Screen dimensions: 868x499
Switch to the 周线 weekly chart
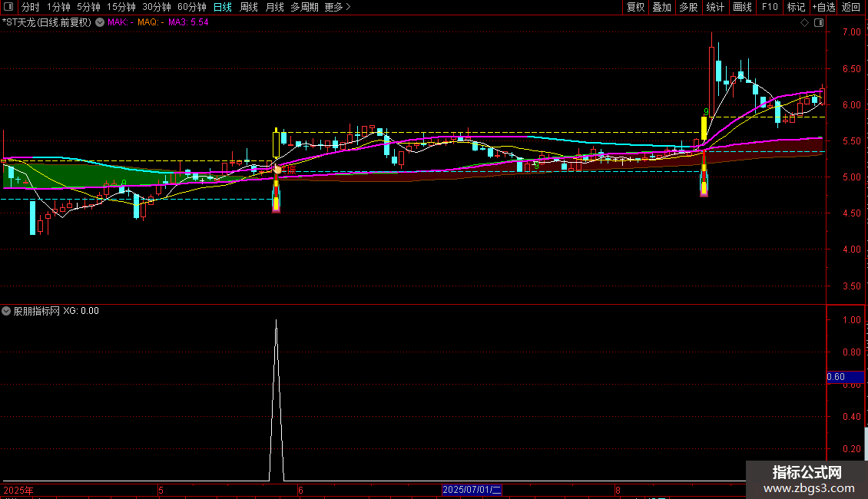(x=249, y=7)
